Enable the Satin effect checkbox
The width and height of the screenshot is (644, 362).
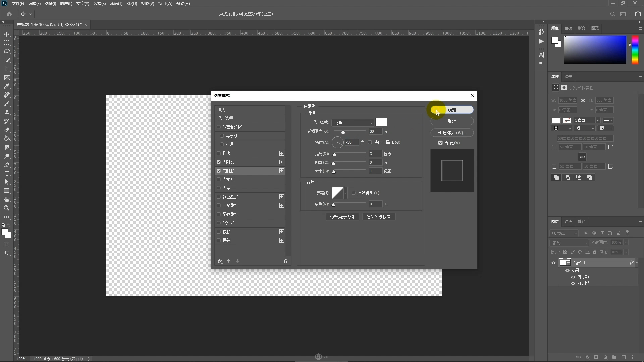pyautogui.click(x=219, y=188)
